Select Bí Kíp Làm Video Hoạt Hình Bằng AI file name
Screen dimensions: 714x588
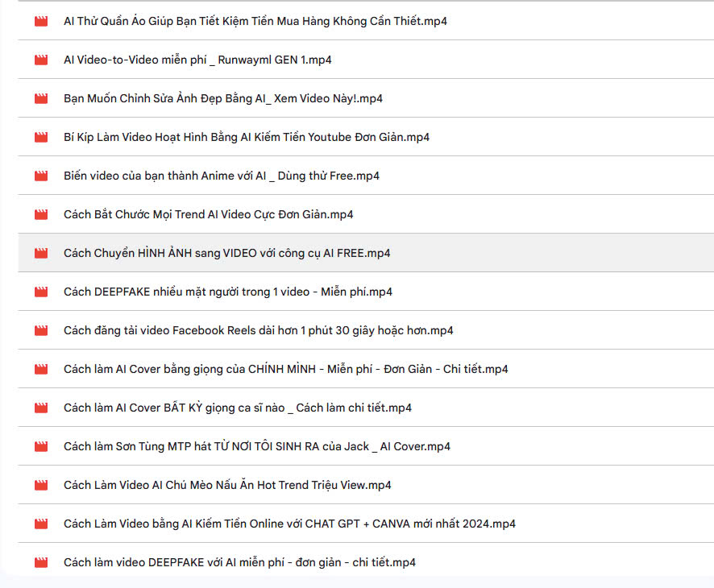pos(247,137)
